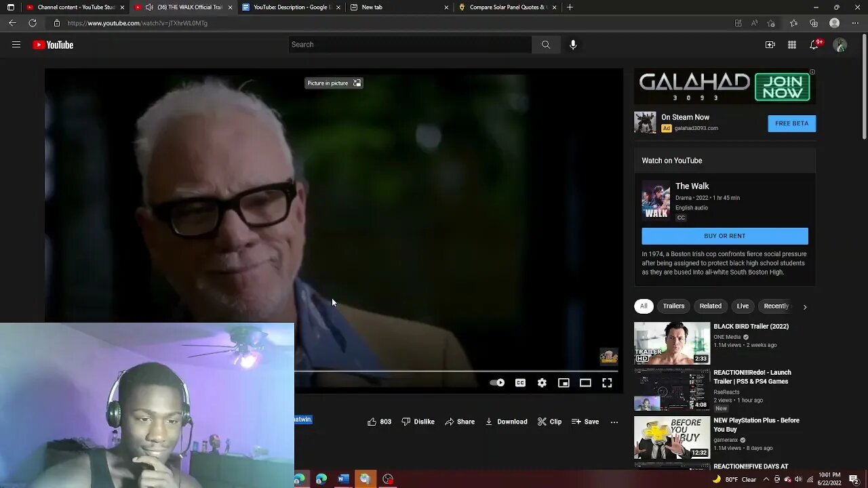This screenshot has width=868, height=488.
Task: Switch player to miniplayer
Action: 564,383
